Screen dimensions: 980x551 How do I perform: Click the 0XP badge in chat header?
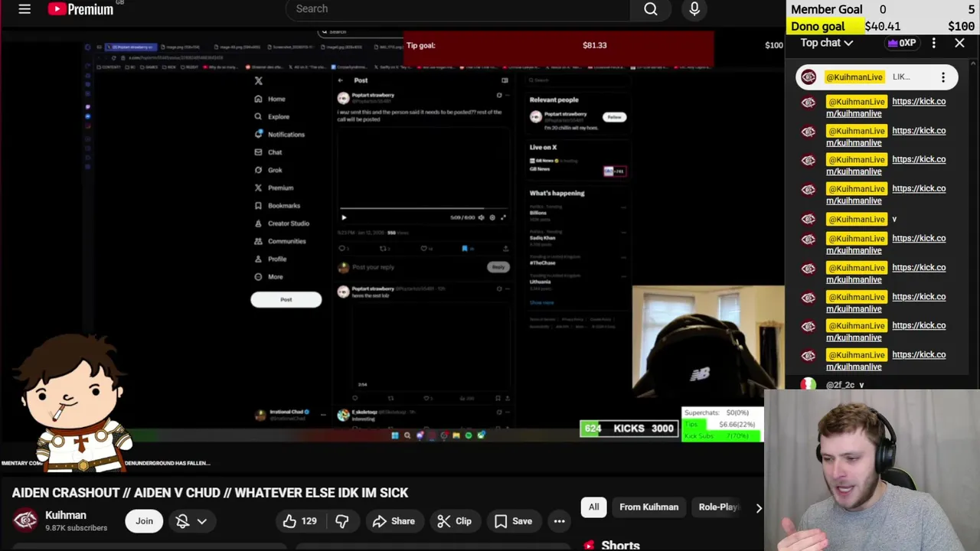coord(902,43)
